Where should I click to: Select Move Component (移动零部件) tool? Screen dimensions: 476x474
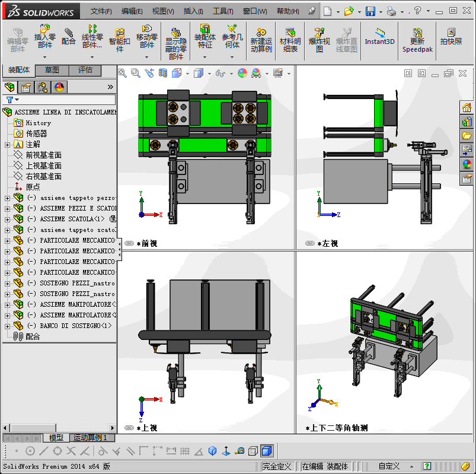(x=146, y=36)
